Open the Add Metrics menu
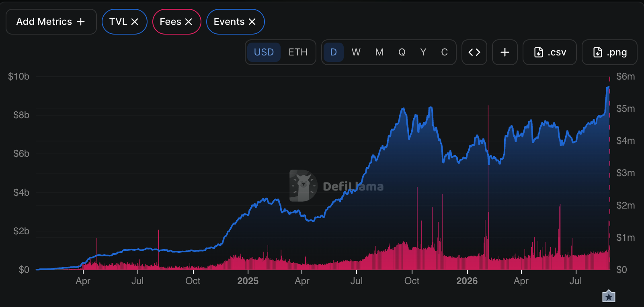644x307 pixels. pyautogui.click(x=51, y=22)
